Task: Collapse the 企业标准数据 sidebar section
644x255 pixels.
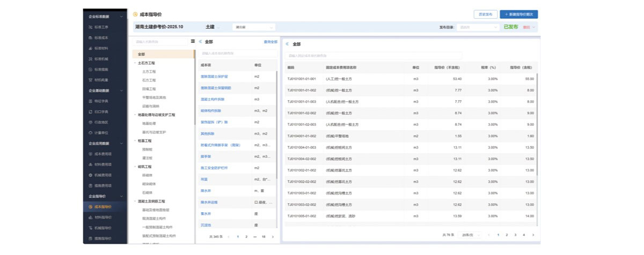Action: pos(121,17)
